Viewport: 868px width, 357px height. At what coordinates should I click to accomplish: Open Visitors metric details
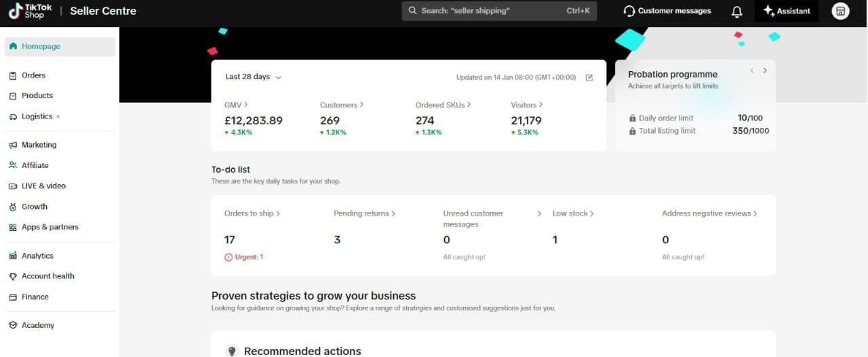[527, 105]
